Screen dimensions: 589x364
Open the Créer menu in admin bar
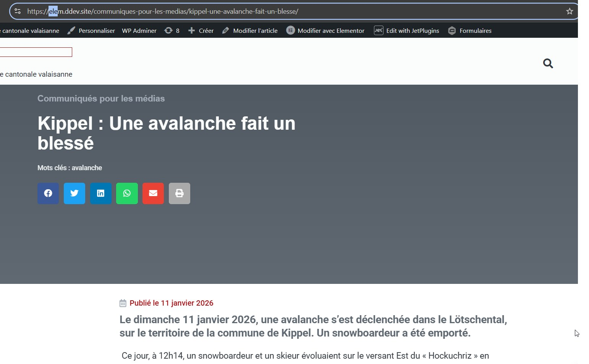coord(206,31)
